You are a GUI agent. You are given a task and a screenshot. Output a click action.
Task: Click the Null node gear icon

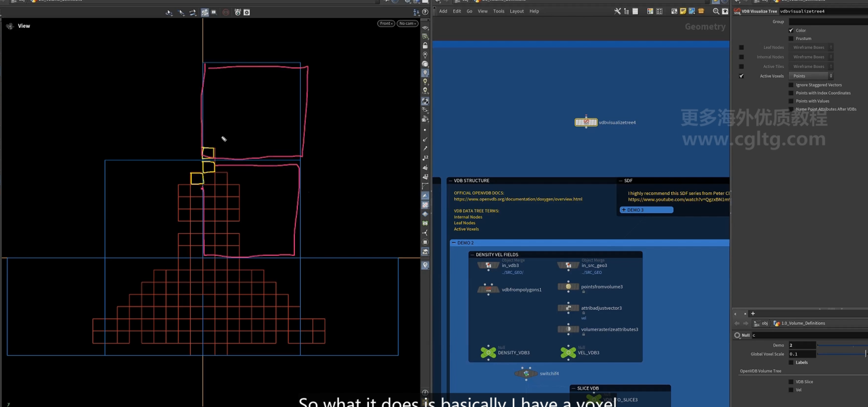(737, 335)
